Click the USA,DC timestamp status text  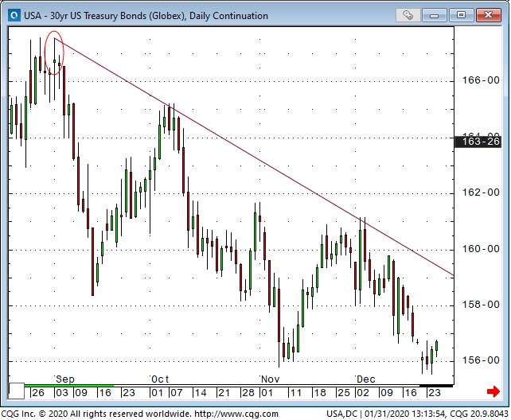(417, 414)
